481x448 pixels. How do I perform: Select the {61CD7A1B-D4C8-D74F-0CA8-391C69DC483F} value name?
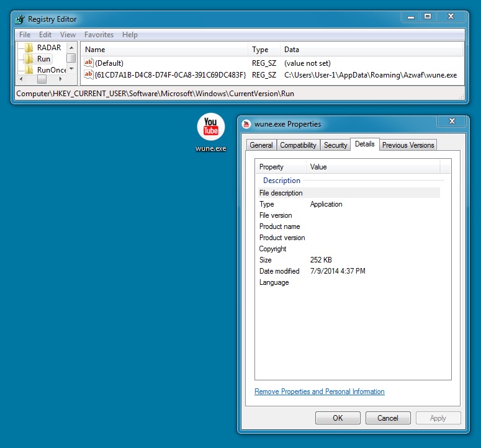tap(170, 75)
